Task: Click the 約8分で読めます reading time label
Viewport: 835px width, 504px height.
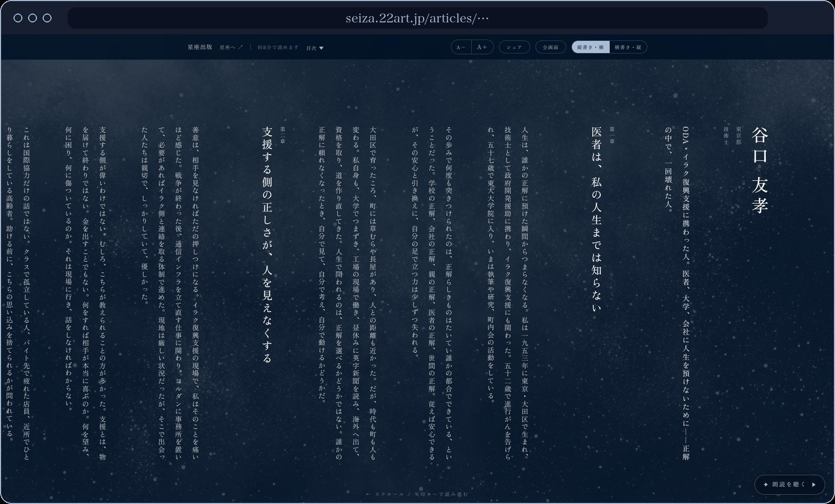Action: (279, 47)
